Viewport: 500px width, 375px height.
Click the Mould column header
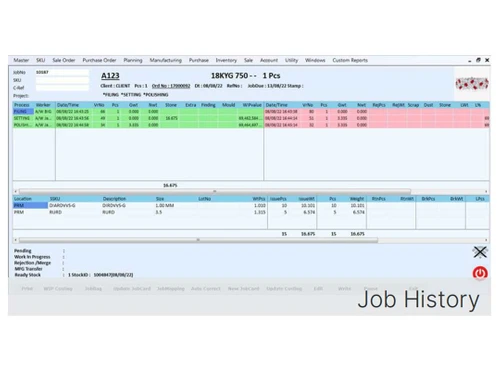click(x=229, y=105)
